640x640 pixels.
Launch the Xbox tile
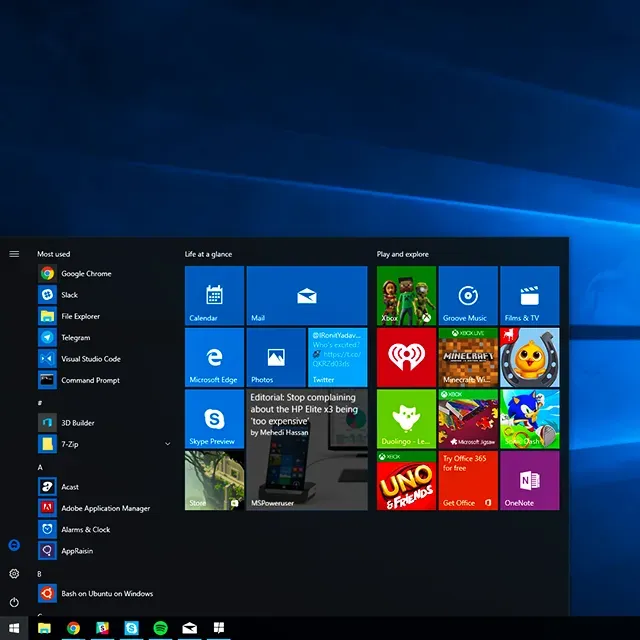point(406,296)
